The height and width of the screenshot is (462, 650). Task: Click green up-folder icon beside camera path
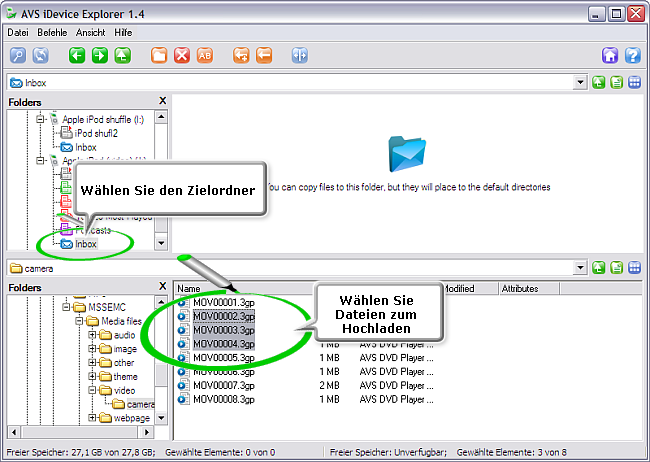599,268
